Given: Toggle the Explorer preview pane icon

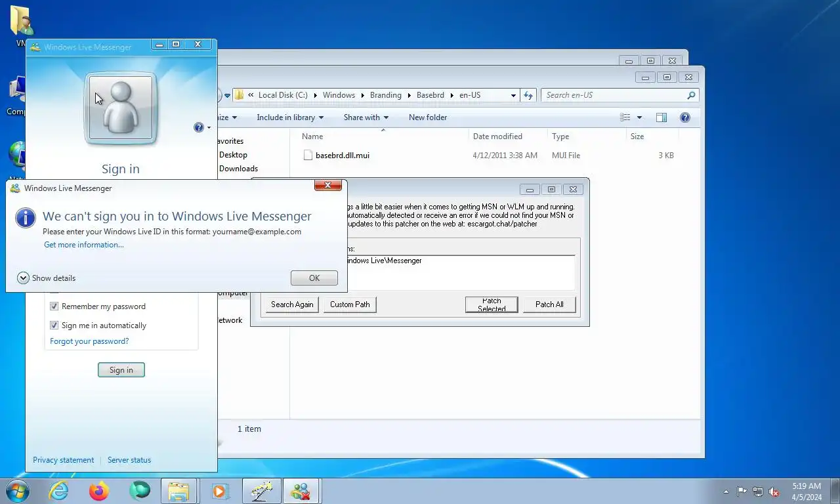Looking at the screenshot, I should pyautogui.click(x=661, y=117).
